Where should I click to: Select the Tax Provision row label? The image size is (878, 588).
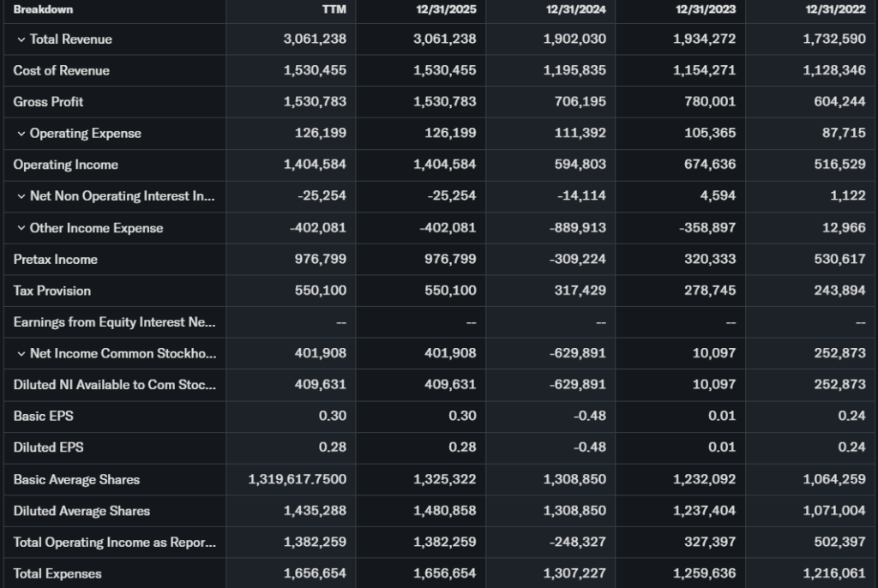click(x=51, y=291)
